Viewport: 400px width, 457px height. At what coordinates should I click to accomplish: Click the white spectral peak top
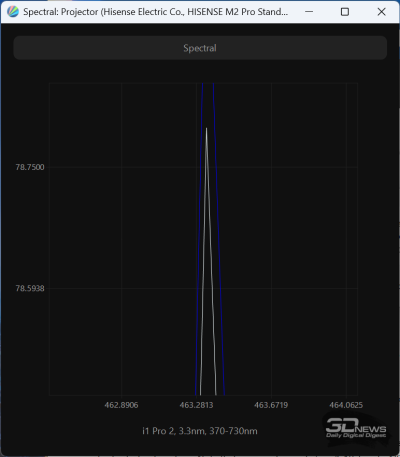coord(206,129)
